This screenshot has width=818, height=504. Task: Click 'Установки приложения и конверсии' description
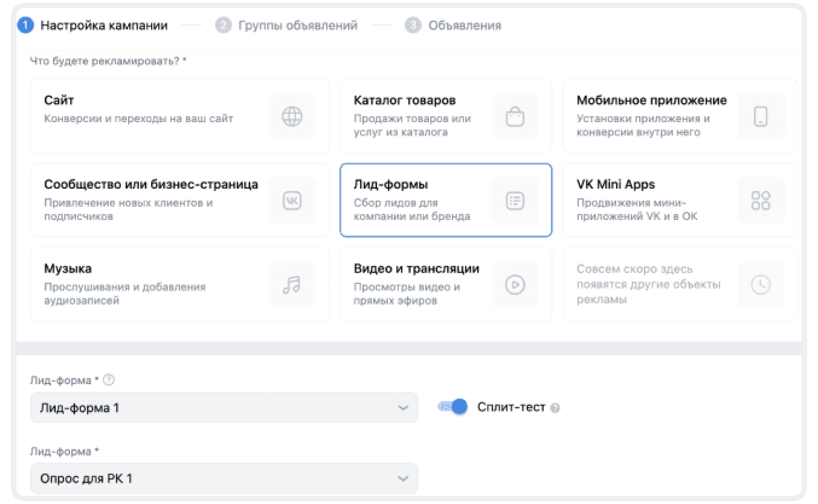(643, 125)
